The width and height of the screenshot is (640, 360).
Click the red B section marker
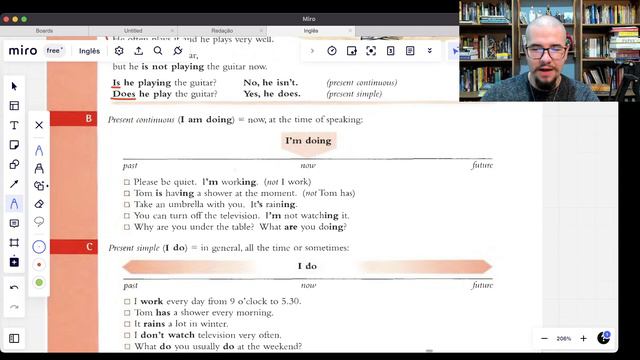click(73, 118)
